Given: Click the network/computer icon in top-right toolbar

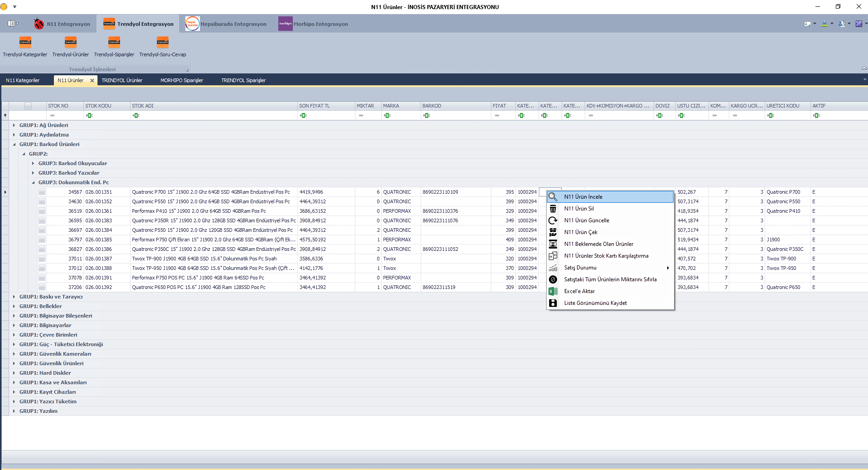Looking at the screenshot, I should coord(824,24).
